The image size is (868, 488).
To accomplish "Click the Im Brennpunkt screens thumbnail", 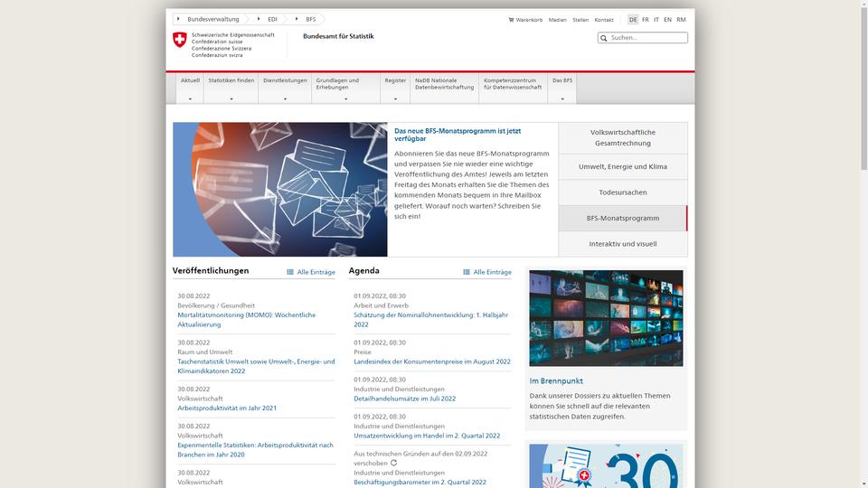I will click(606, 318).
